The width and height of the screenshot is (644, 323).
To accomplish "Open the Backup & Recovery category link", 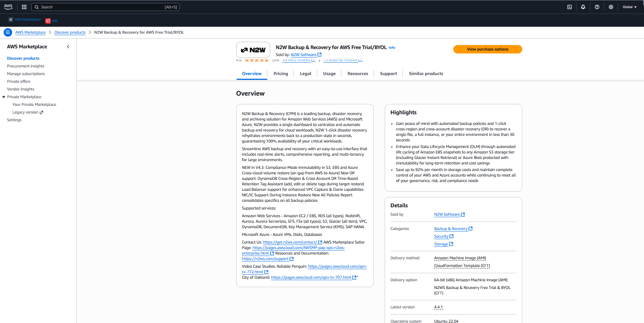I will [x=451, y=229].
